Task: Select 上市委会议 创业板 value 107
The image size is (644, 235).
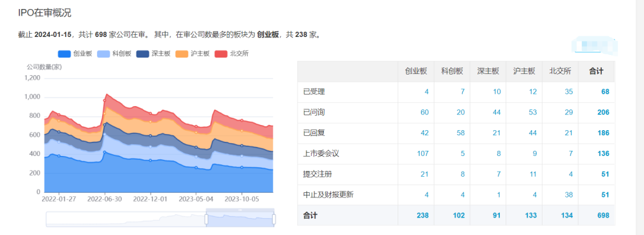Action: point(423,153)
